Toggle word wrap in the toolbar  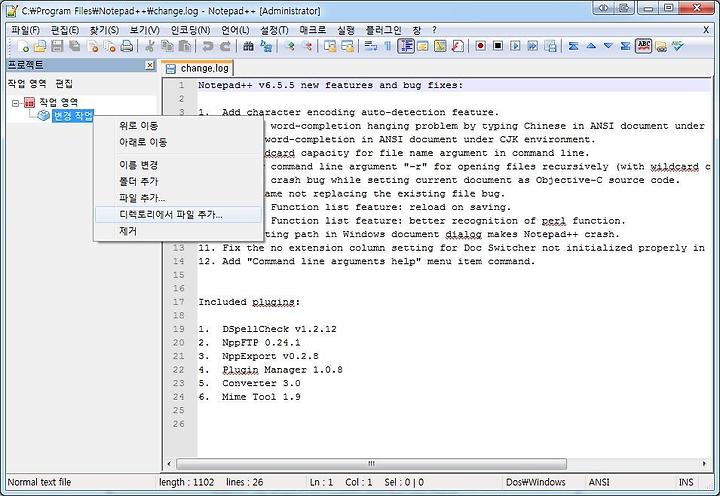coord(371,46)
